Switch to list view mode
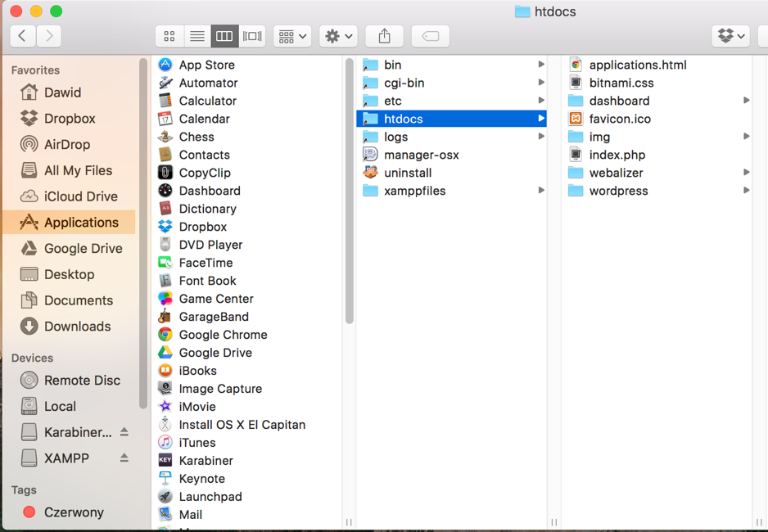Image resolution: width=768 pixels, height=532 pixels. 197,36
